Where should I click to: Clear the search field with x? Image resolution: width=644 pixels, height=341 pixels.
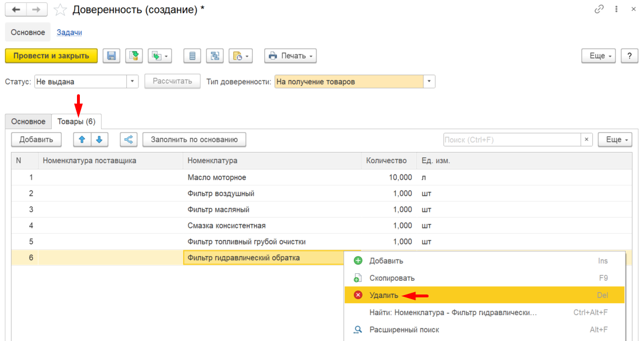pyautogui.click(x=587, y=139)
